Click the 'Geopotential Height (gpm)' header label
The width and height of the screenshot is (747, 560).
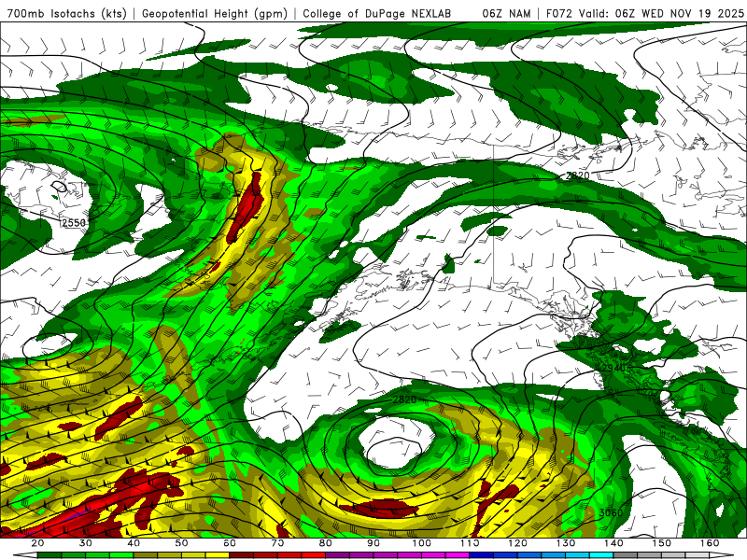tap(215, 14)
